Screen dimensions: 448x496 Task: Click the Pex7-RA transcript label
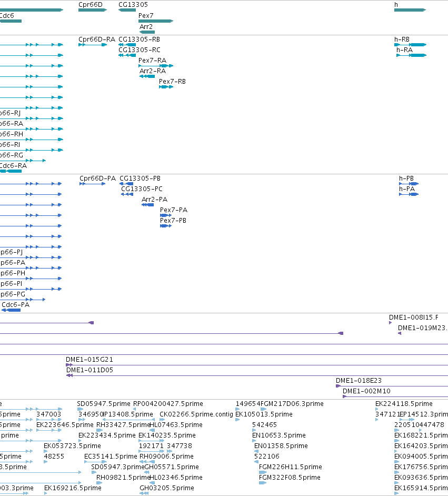152,61
